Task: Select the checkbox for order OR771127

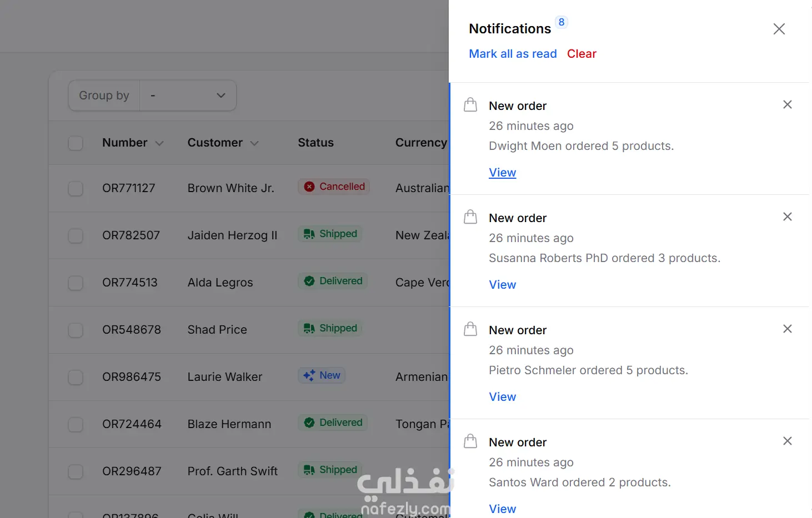Action: click(x=76, y=189)
